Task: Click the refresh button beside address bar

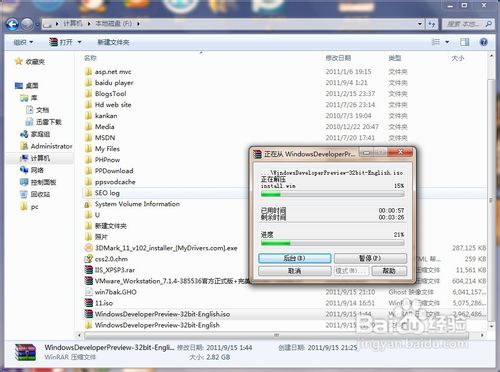Action: (432, 24)
